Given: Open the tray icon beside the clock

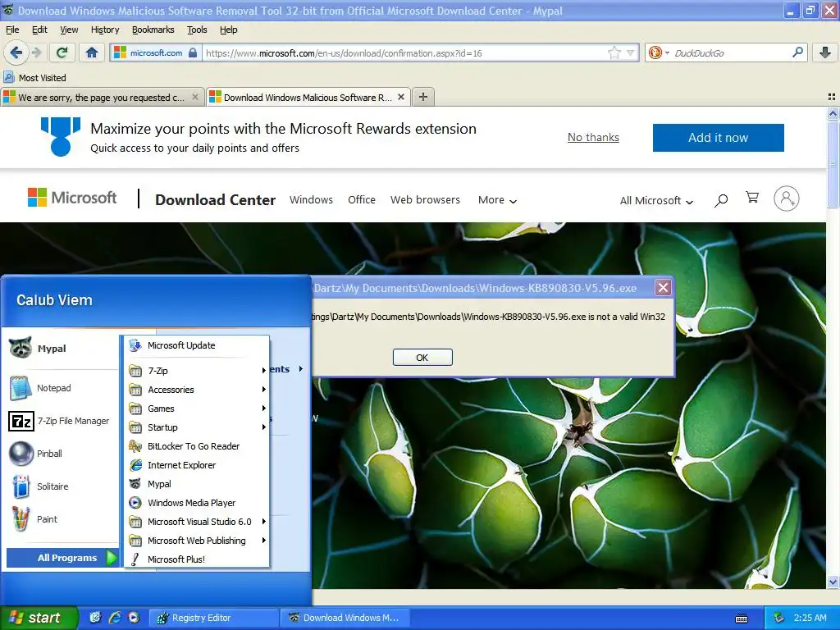Looking at the screenshot, I should pos(778,618).
